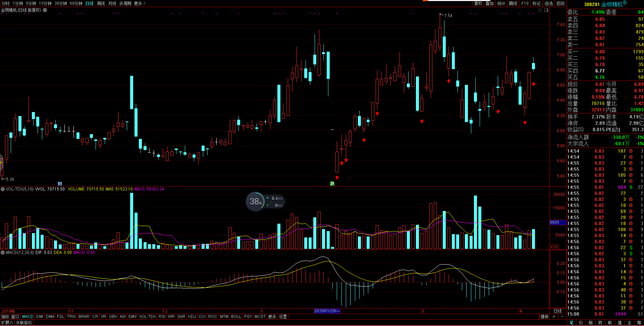Select the 日线 daily timeframe tab
Viewport: 644px width, 326px height.
[90, 3]
